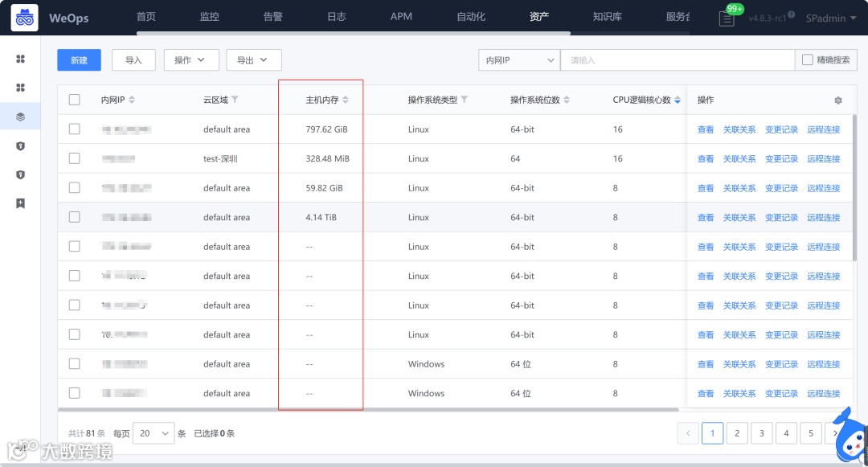Select the last Windows row checkbox
The image size is (868, 467).
click(x=74, y=393)
